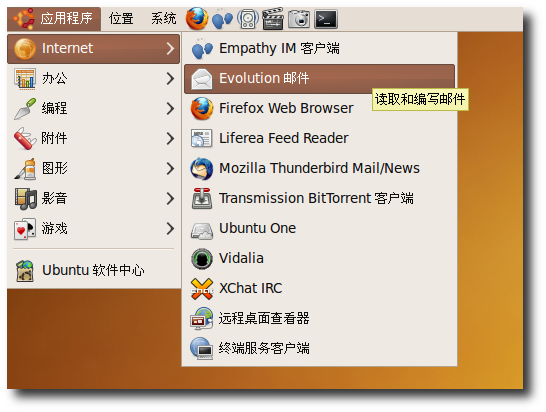546x412 pixels.
Task: Click the 编程 trowel icon
Action: tap(25, 109)
